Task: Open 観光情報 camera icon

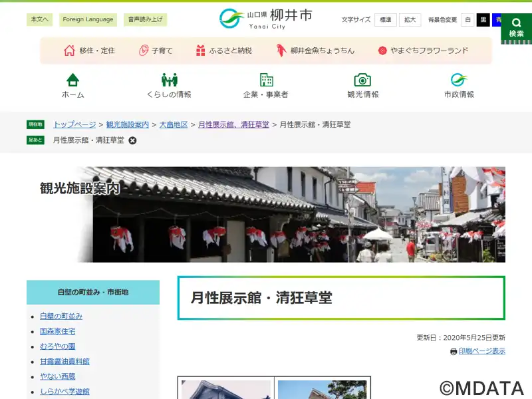Action: click(x=362, y=80)
